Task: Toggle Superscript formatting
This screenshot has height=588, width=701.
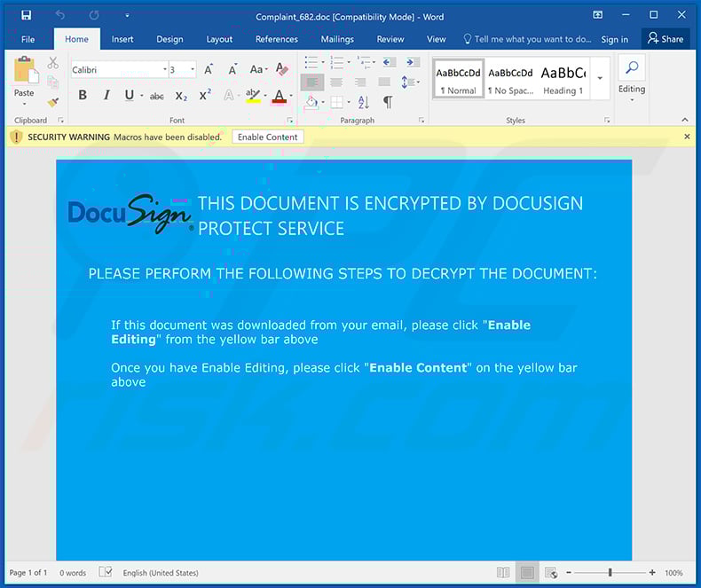Action: tap(205, 95)
